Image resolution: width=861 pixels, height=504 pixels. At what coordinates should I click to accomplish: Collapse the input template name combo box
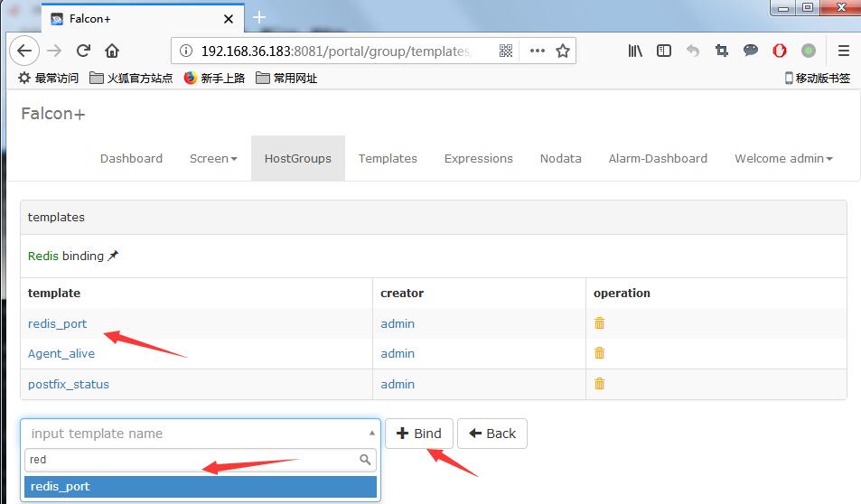(373, 434)
